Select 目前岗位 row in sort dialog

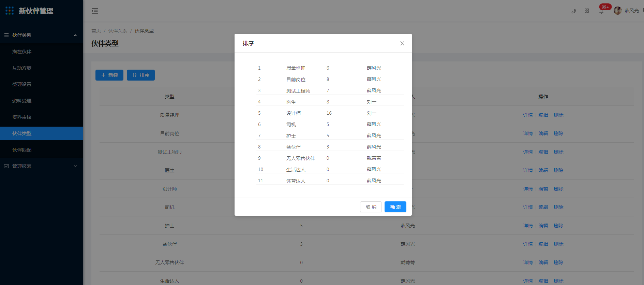(x=330, y=79)
